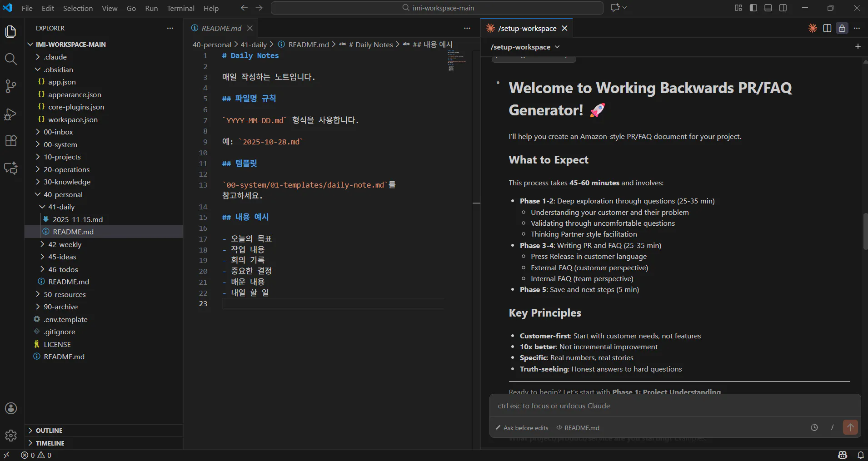Toggle the editor group lock icon

(x=842, y=28)
